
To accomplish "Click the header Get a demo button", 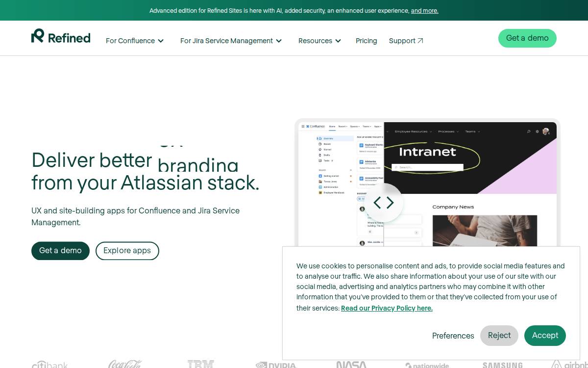I will click(x=527, y=38).
